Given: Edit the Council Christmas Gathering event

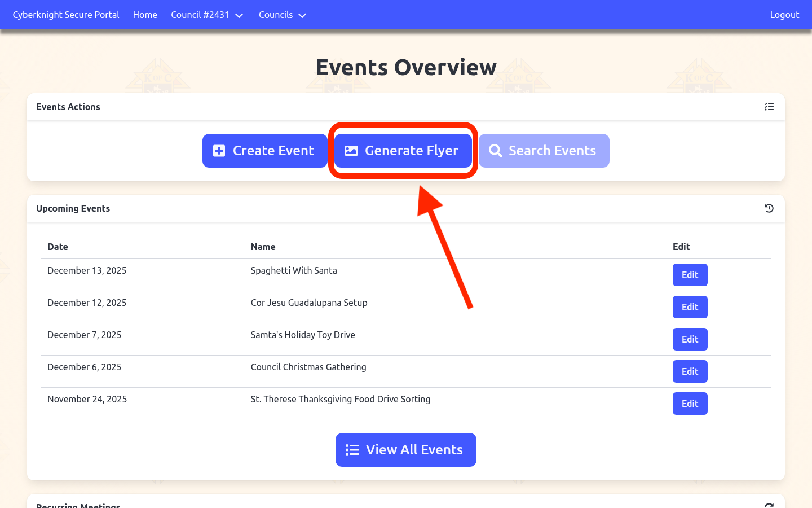Looking at the screenshot, I should [x=690, y=371].
